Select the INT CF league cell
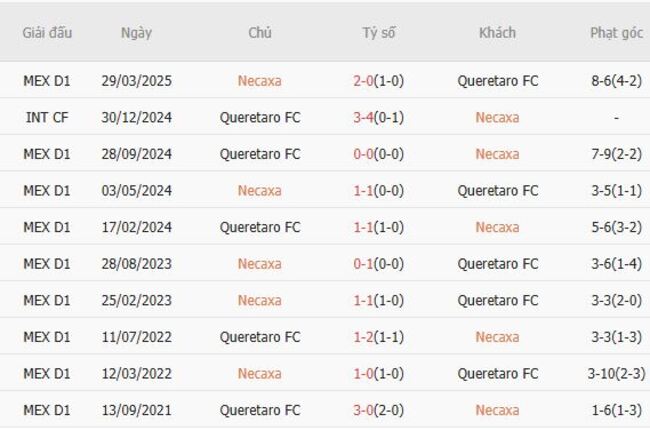650x430 pixels. click(47, 118)
